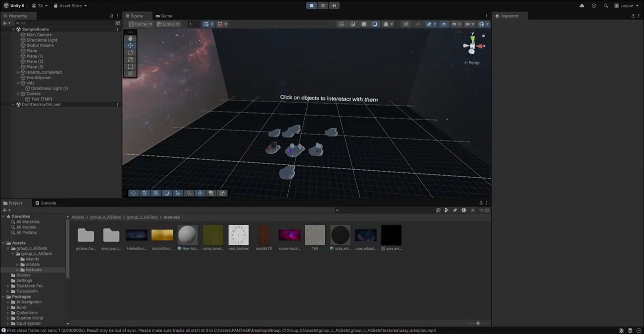Adjust the asset thumbnail size slider
Screen dimensions: 644x334
[x=478, y=323]
